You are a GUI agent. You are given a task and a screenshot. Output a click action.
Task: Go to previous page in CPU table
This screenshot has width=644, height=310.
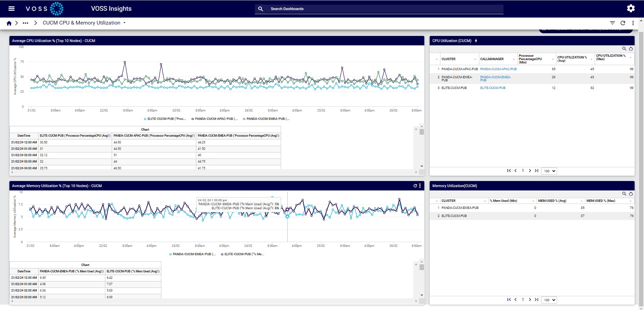(x=516, y=171)
